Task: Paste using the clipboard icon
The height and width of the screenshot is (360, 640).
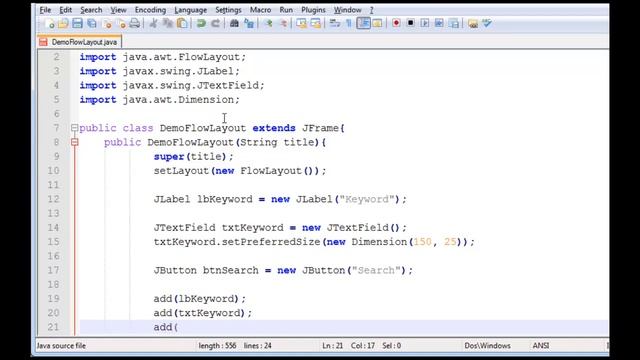Action: tap(182, 23)
